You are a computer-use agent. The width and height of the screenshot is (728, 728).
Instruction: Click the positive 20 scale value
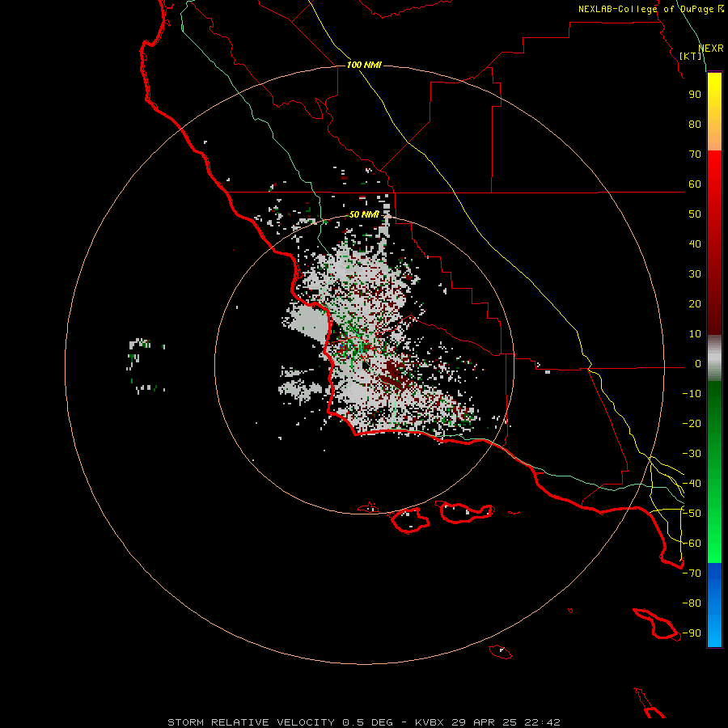[695, 304]
